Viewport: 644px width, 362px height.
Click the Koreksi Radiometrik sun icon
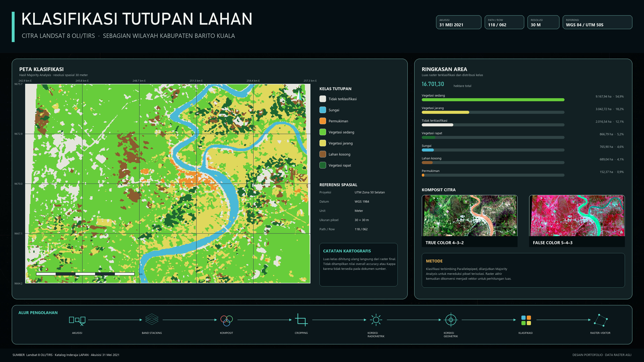[x=376, y=320]
